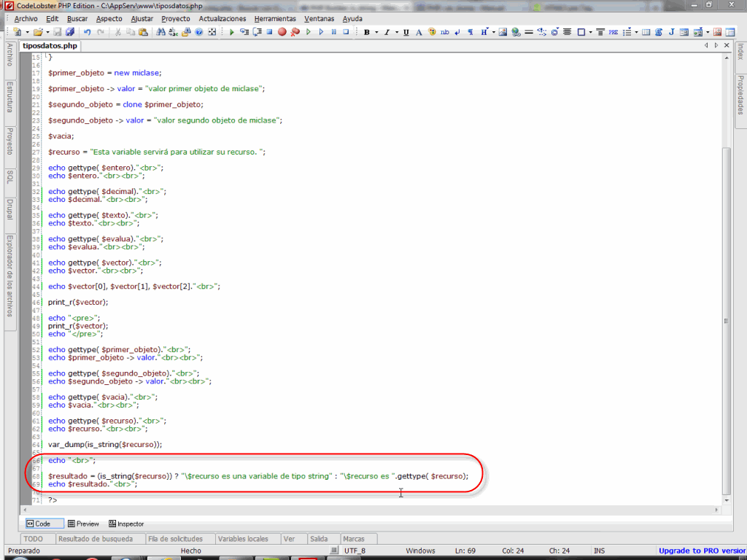Click the Save file toolbar icon
This screenshot has width=747, height=560.
pos(58,32)
